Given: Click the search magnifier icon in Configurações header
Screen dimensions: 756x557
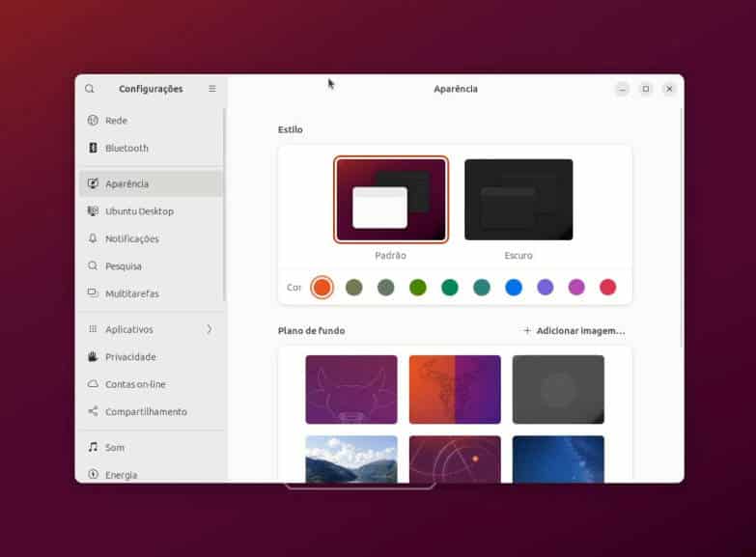Looking at the screenshot, I should [x=90, y=89].
